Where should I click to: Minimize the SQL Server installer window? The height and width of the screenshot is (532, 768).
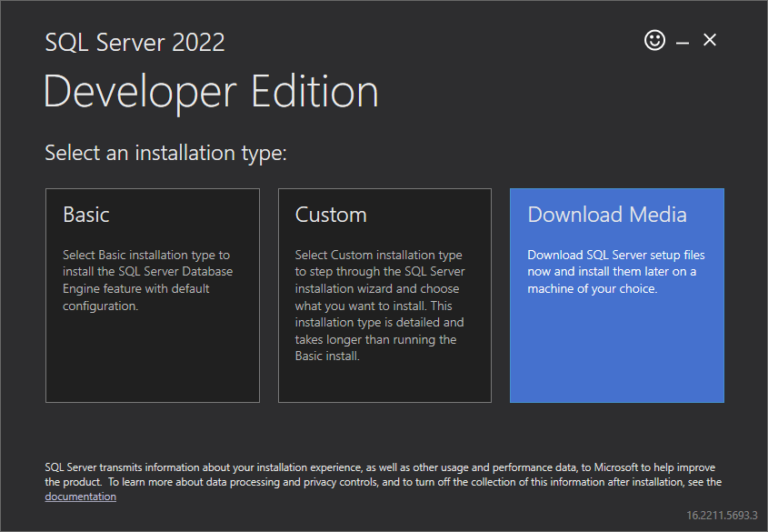point(682,43)
